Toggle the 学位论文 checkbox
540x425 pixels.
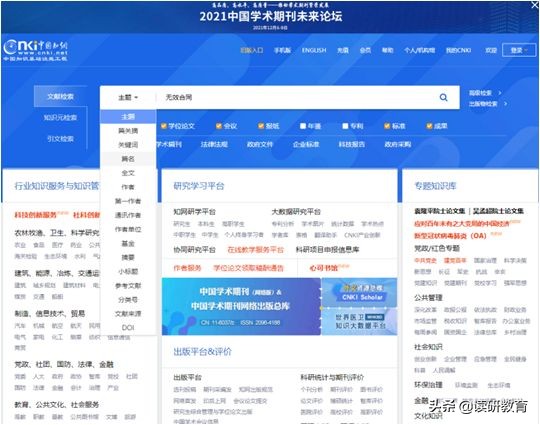point(164,126)
